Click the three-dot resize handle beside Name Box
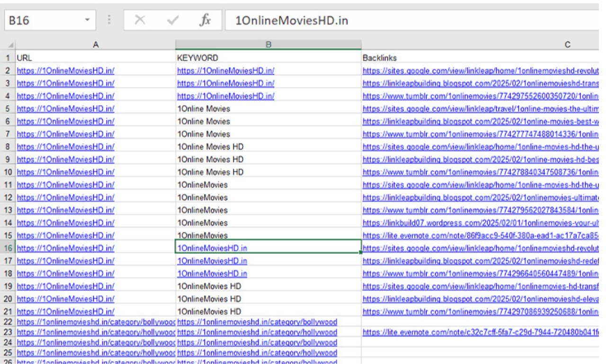This screenshot has height=364, width=606. click(x=109, y=21)
